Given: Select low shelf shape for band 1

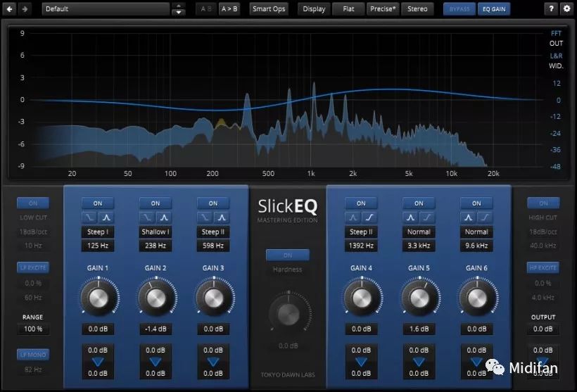Looking at the screenshot, I should coord(89,217).
